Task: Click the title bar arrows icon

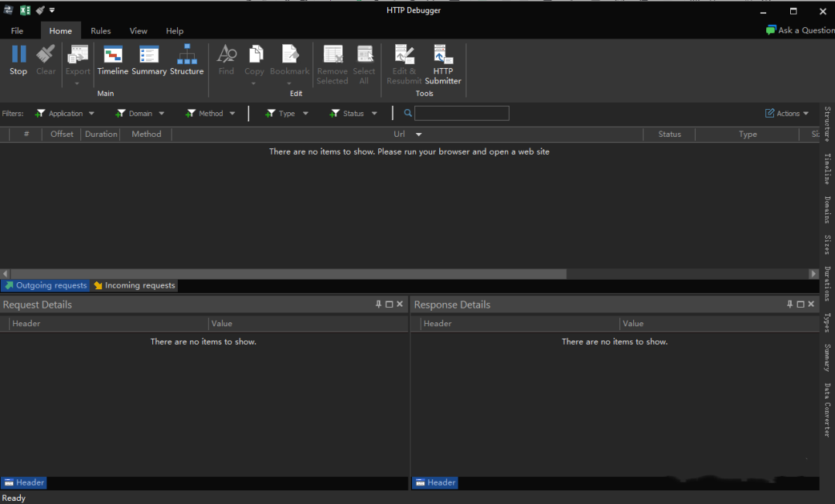Action: click(x=8, y=9)
